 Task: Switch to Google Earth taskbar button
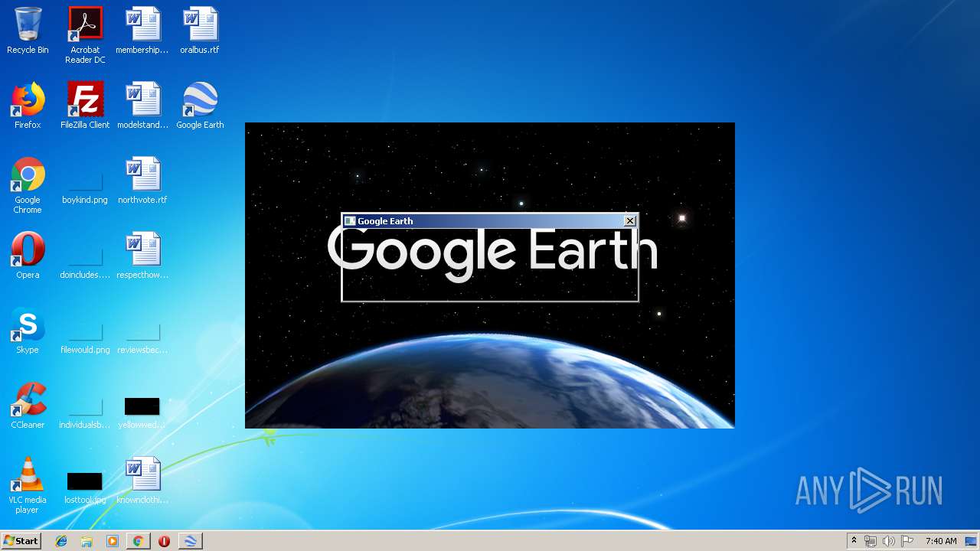tap(190, 541)
